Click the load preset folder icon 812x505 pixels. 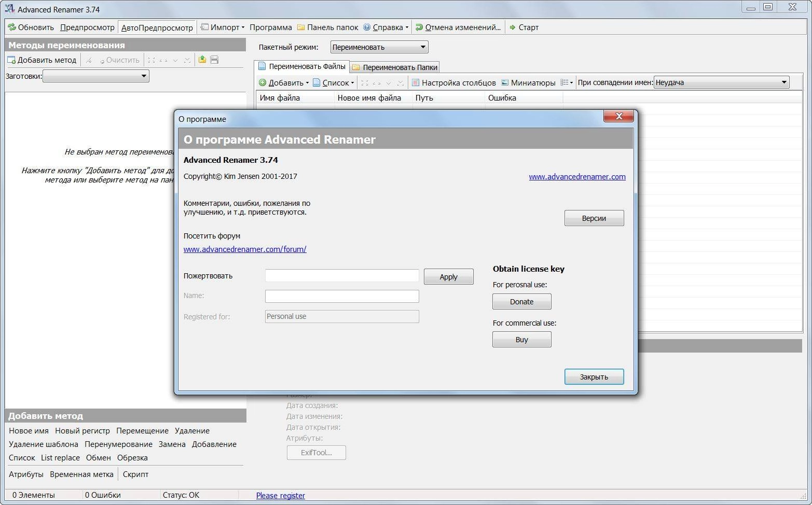pyautogui.click(x=202, y=60)
